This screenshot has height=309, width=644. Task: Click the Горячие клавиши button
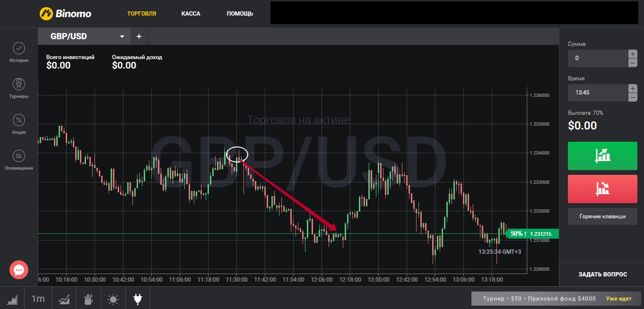pos(602,216)
